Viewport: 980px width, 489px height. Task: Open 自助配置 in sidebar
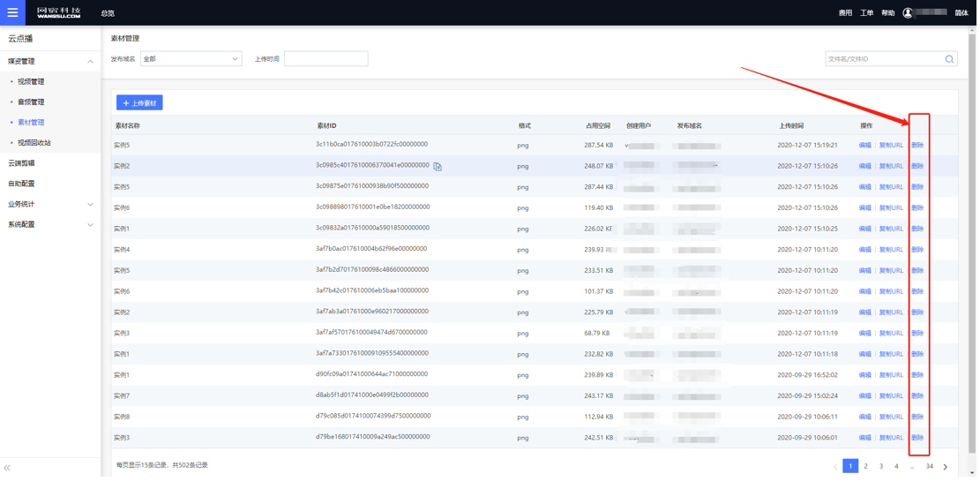point(21,184)
